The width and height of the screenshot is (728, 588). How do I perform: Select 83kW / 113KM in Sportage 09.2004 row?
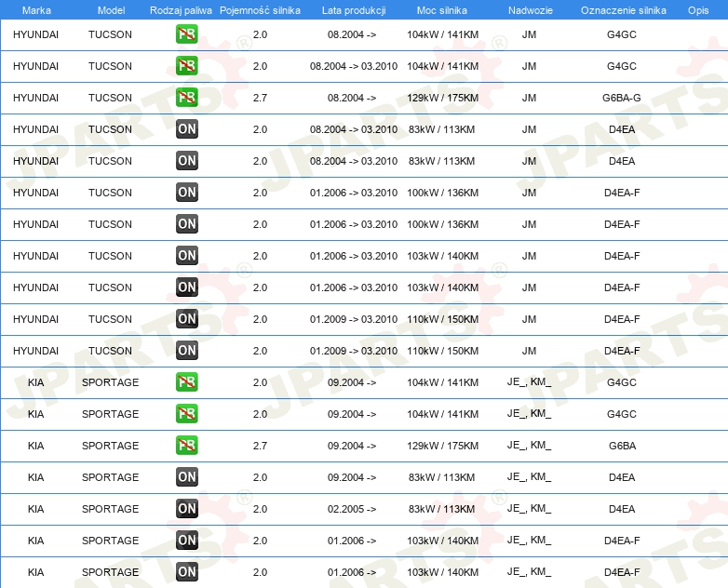click(441, 477)
